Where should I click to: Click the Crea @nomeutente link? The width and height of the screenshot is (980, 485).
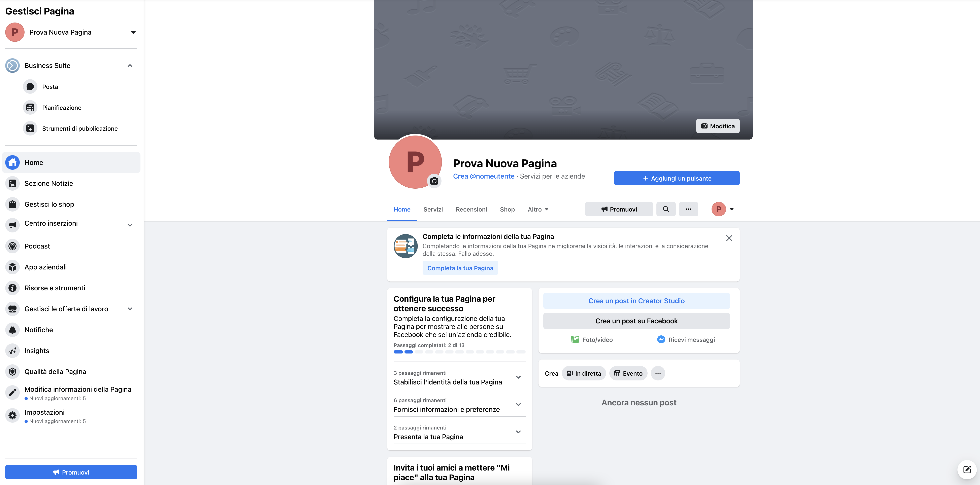(483, 176)
